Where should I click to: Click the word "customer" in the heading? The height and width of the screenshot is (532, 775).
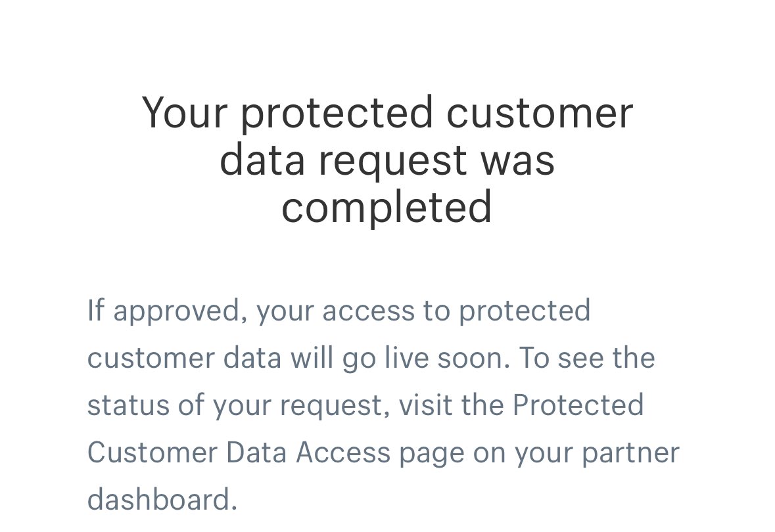540,113
